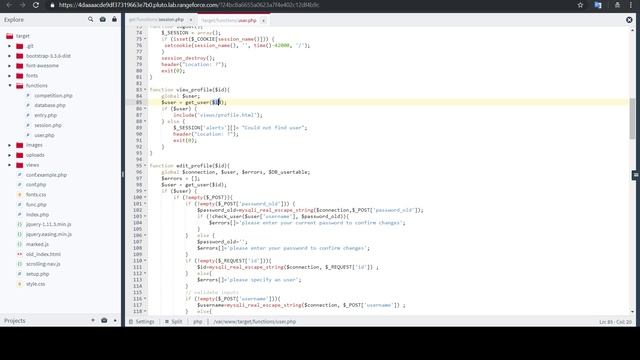Click the briefcase icon in Projects bar
This screenshot has width=640, height=360.
click(x=104, y=320)
